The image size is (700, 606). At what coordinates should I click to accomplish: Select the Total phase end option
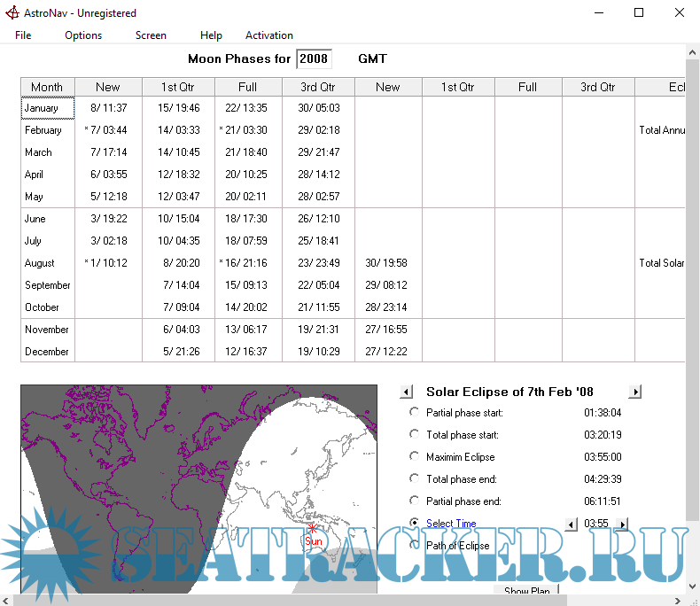[415, 478]
